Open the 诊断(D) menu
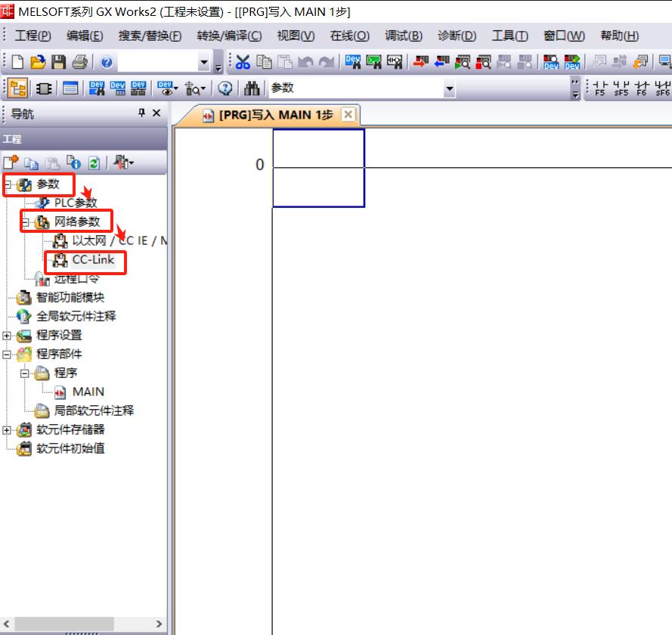Viewport: 672px width, 635px height. tap(457, 36)
